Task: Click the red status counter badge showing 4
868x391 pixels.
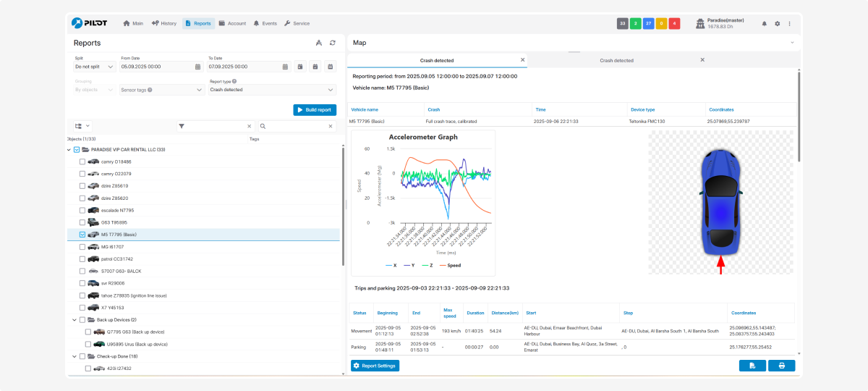Action: 674,23
